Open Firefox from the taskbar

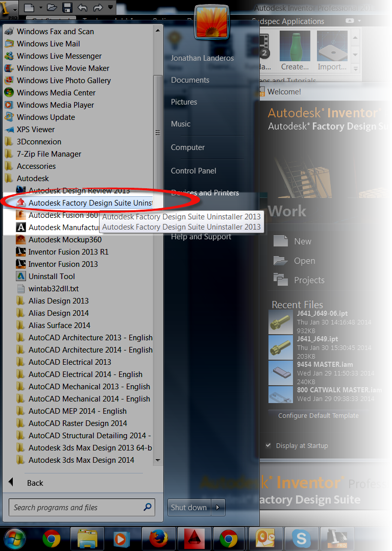click(159, 539)
